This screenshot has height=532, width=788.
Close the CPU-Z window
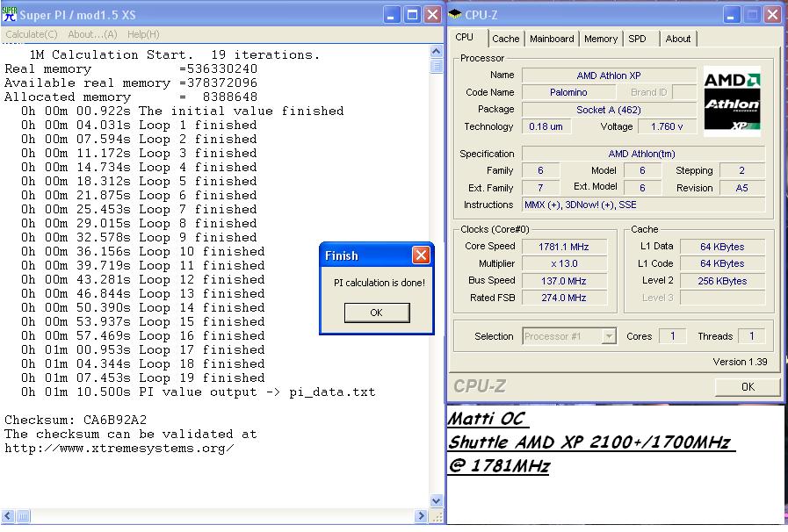coord(772,15)
